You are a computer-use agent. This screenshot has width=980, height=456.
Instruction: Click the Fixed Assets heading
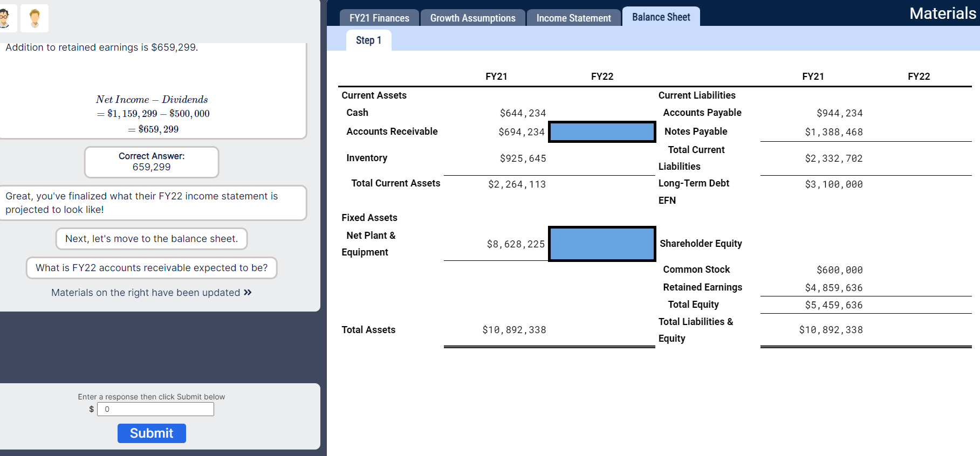(369, 218)
